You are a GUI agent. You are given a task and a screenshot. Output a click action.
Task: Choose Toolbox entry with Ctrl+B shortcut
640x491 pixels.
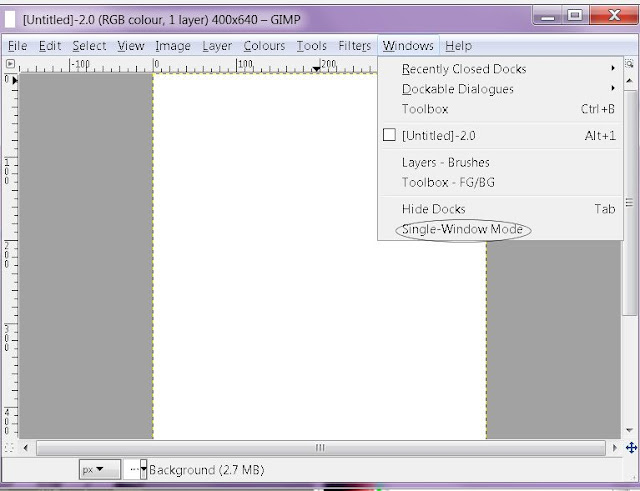coord(501,109)
